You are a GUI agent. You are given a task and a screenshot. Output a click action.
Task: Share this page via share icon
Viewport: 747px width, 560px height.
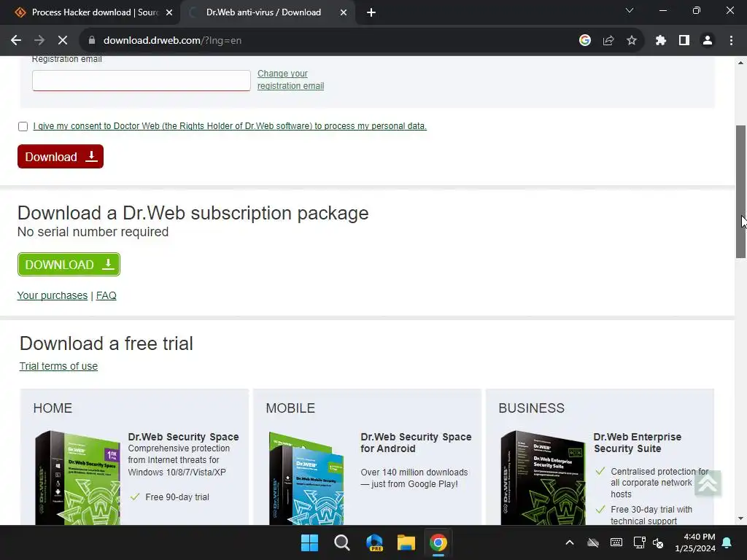[x=608, y=41]
